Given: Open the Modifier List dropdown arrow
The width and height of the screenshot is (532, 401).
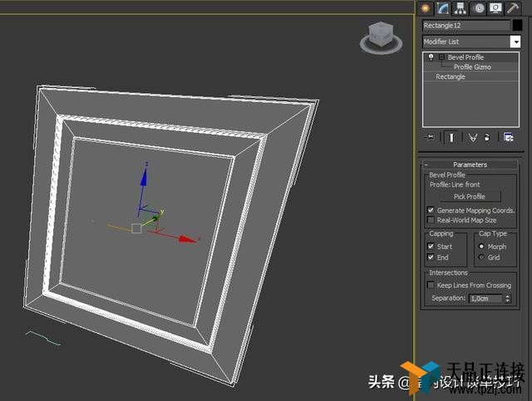Looking at the screenshot, I should pyautogui.click(x=515, y=42).
